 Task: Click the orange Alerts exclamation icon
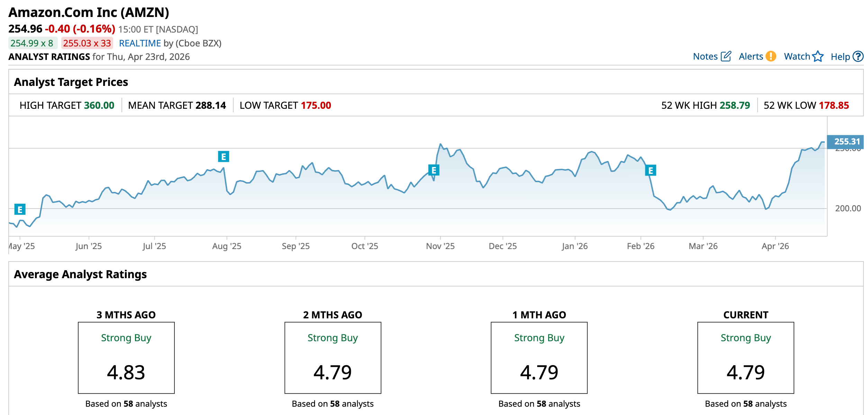pyautogui.click(x=771, y=56)
